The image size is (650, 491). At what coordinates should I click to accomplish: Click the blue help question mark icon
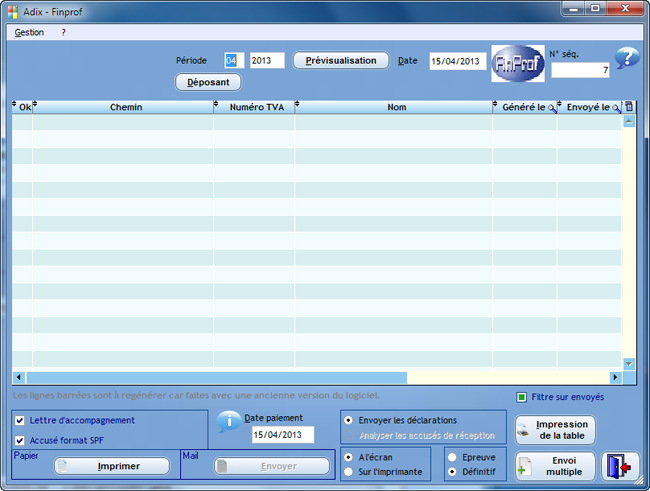point(627,59)
